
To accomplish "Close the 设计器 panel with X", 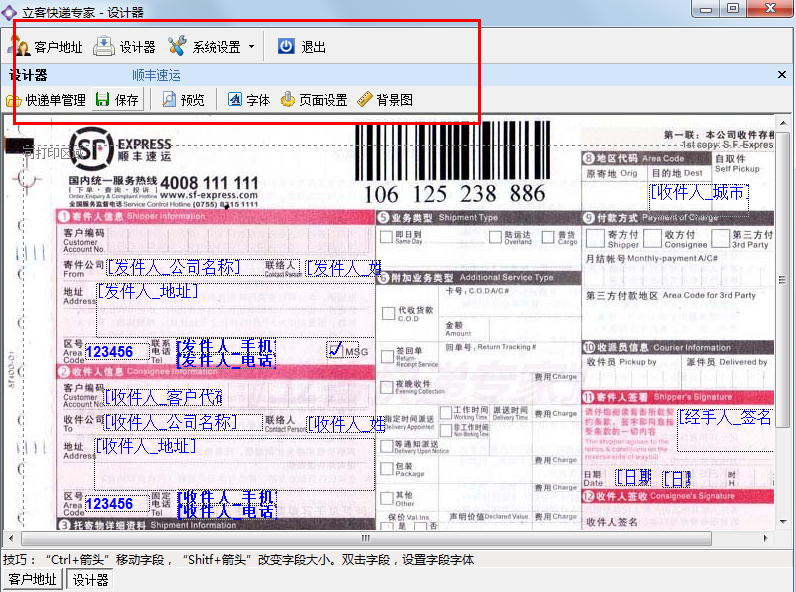I will 782,75.
